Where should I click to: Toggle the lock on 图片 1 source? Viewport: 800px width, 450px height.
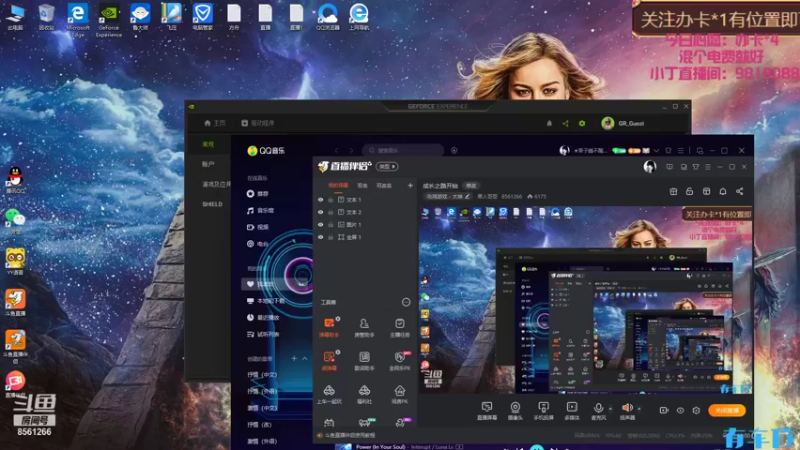(331, 225)
